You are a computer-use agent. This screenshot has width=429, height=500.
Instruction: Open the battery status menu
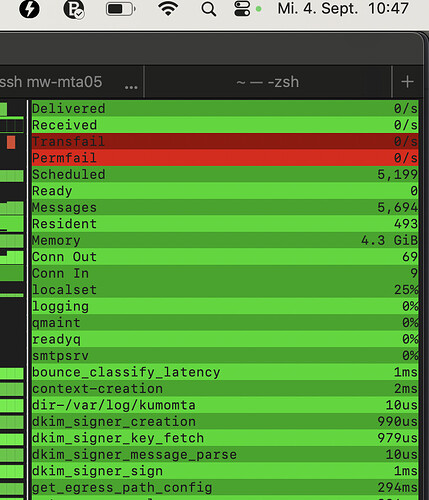121,9
